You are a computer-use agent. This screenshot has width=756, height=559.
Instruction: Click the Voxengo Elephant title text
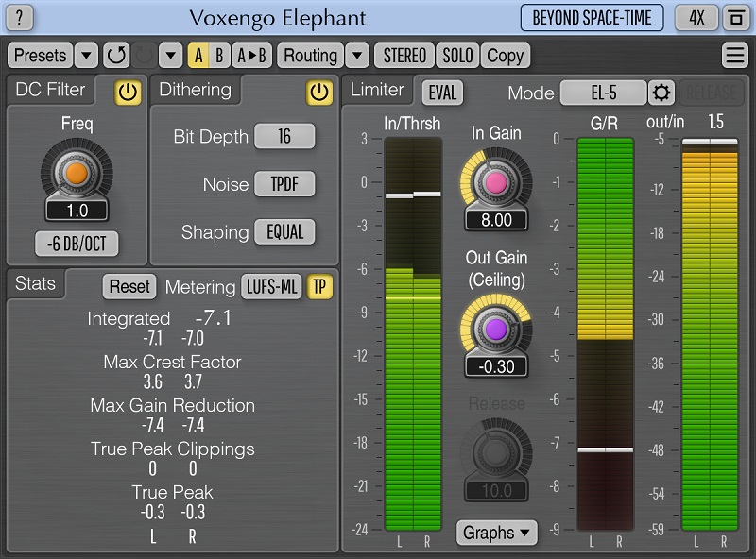click(x=278, y=18)
